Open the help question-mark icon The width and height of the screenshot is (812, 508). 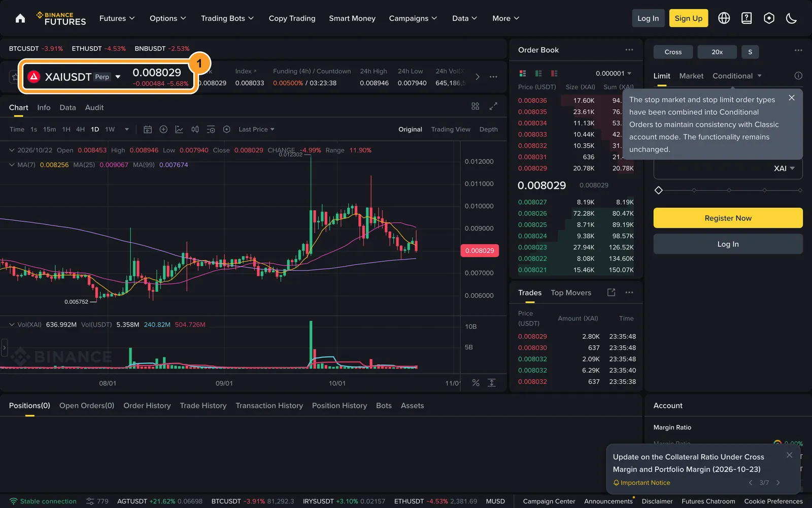click(747, 18)
